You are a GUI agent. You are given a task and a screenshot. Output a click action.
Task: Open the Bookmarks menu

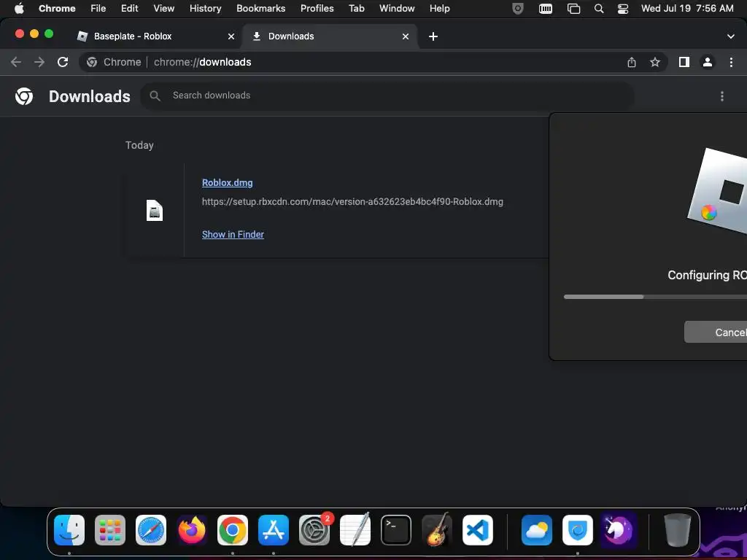pos(261,9)
